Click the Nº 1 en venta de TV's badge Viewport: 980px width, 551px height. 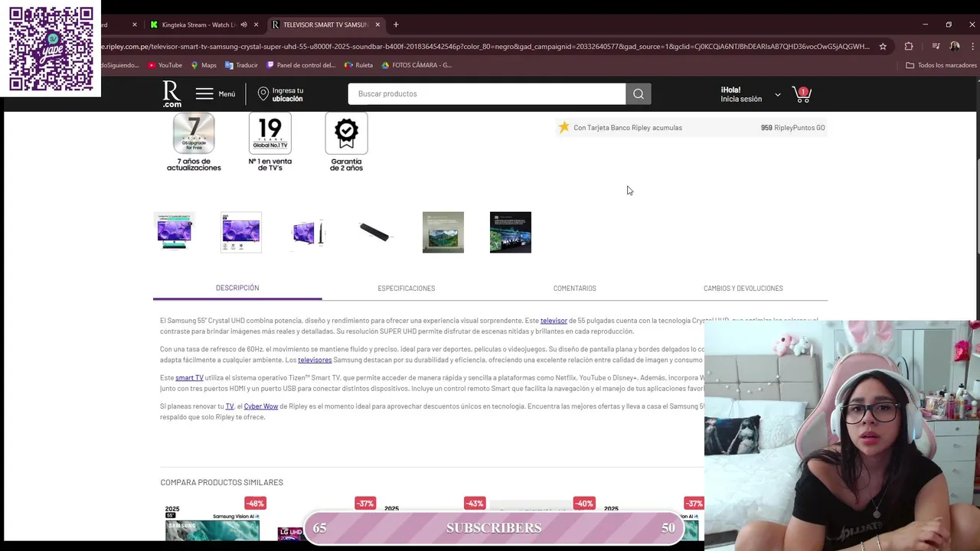[270, 142]
